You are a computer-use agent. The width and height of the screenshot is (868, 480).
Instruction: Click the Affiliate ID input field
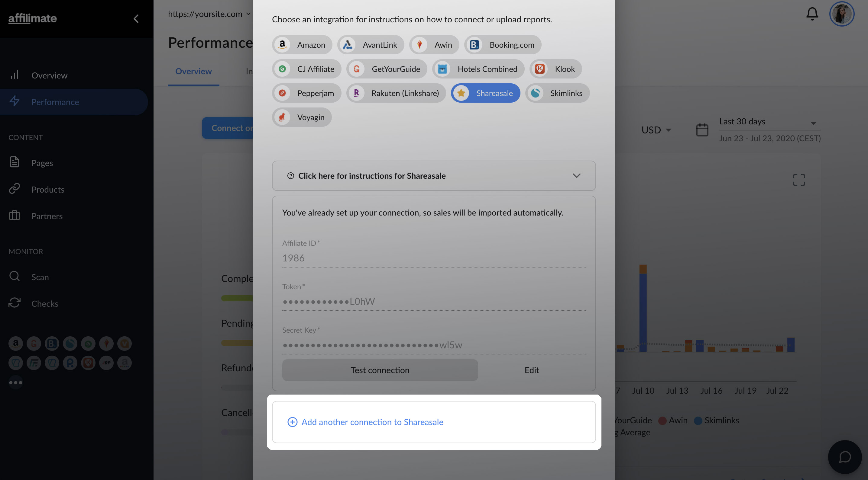click(x=434, y=258)
